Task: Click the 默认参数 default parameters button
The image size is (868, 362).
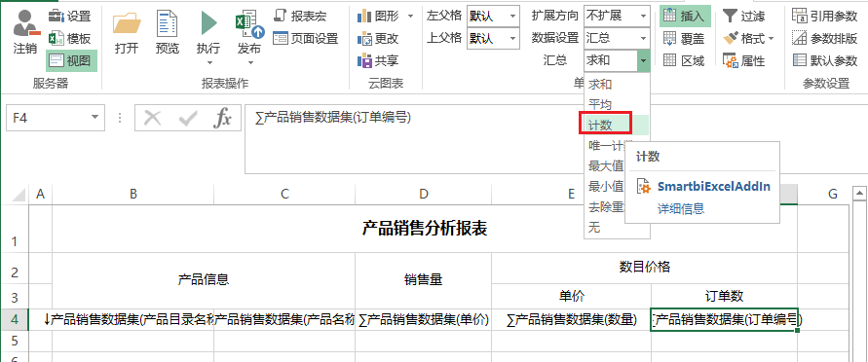Action: [x=825, y=60]
